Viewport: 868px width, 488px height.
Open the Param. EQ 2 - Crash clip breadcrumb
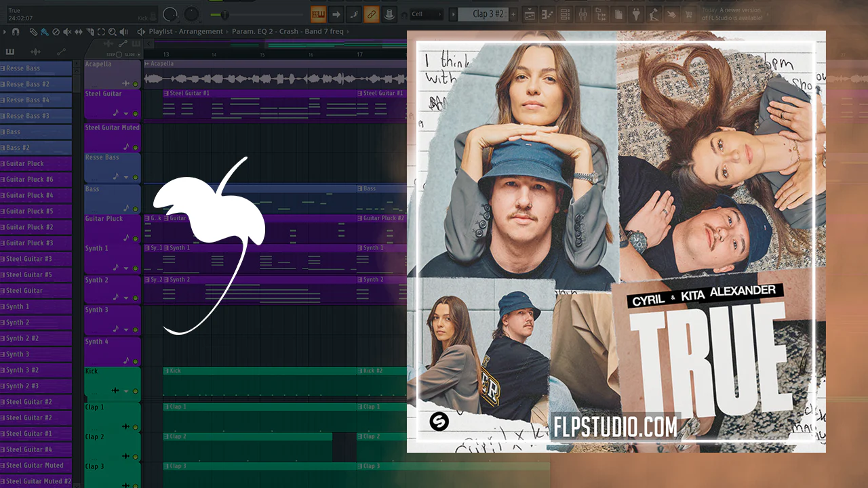click(x=288, y=32)
